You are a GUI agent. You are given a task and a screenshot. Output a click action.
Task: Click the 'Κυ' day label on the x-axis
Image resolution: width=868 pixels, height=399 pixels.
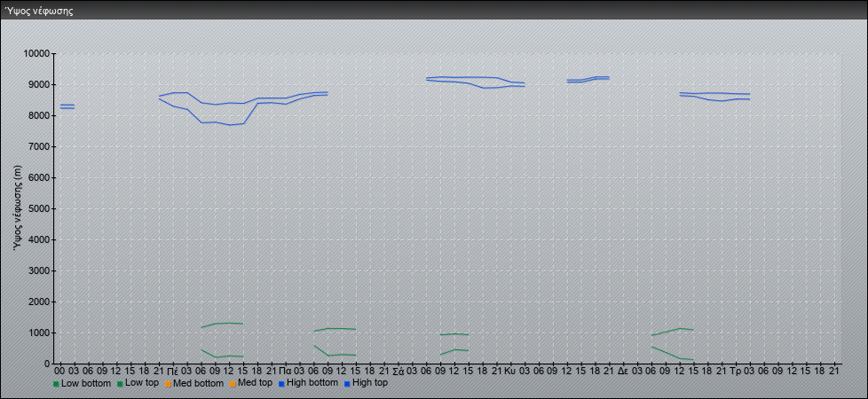tap(510, 371)
